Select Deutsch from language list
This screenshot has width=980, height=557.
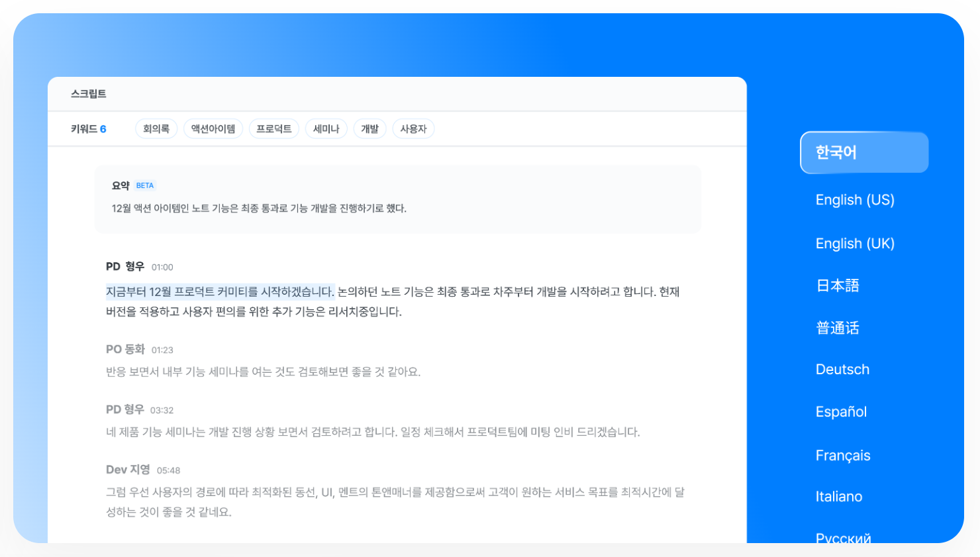[x=842, y=370]
